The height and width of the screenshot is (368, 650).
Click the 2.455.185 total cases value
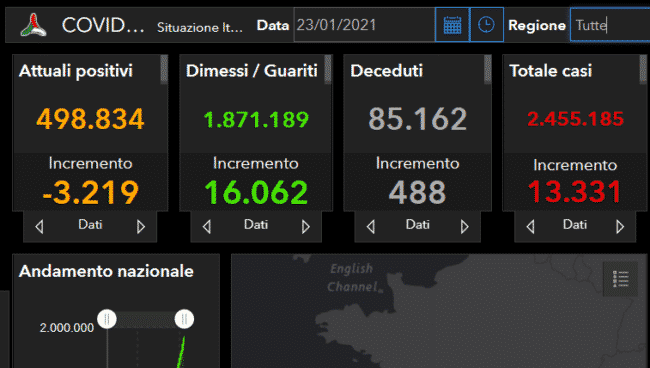575,119
